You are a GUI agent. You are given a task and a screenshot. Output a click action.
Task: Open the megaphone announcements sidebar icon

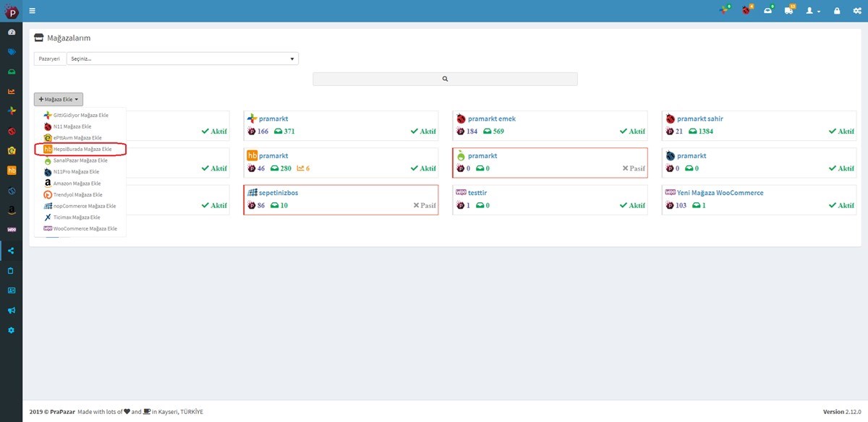[x=11, y=310]
